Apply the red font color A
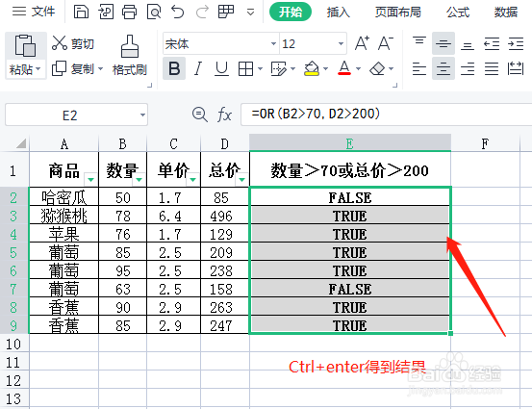 [x=344, y=68]
